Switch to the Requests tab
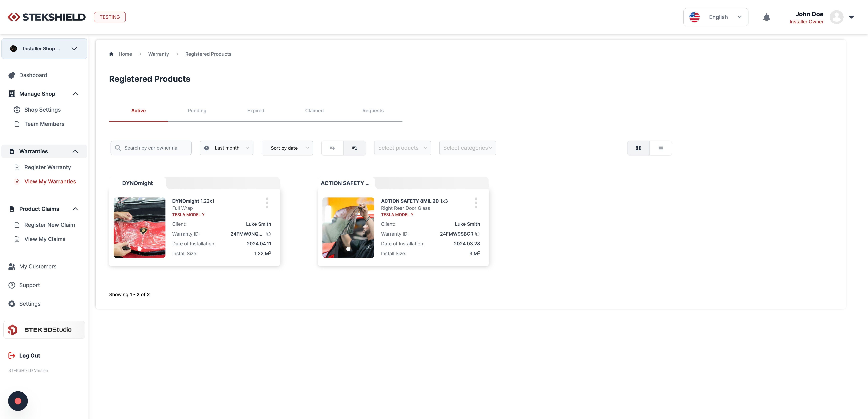 (x=373, y=111)
